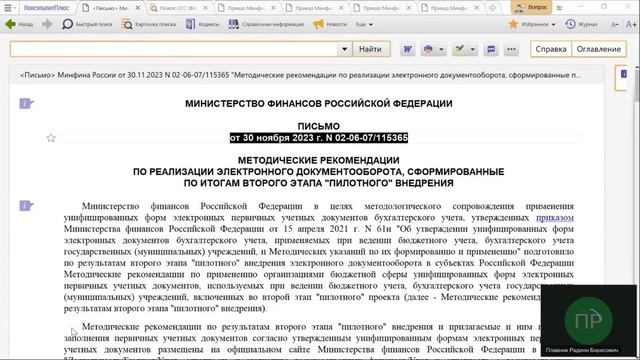Open Быстрый поиск
This screenshot has width=640, height=360.
click(87, 24)
